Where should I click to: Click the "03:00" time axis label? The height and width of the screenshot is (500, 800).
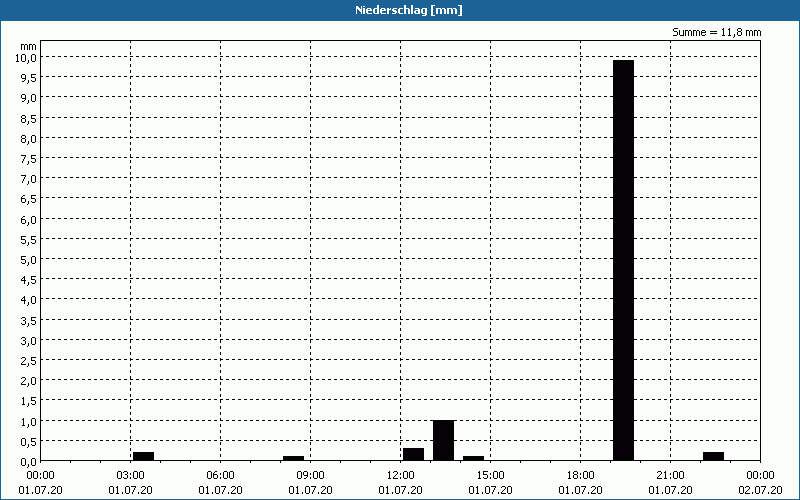[x=131, y=476]
